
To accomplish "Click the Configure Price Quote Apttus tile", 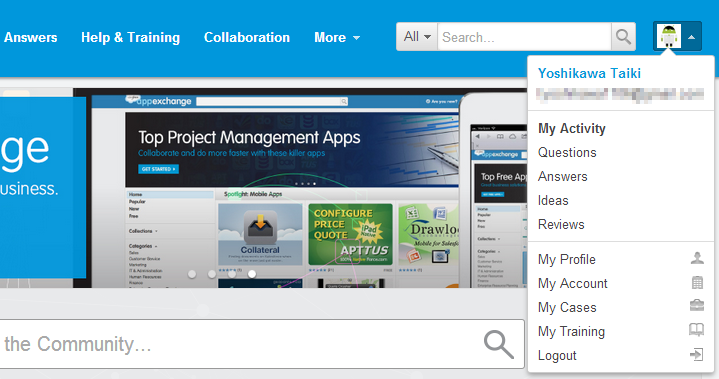I will click(x=350, y=234).
